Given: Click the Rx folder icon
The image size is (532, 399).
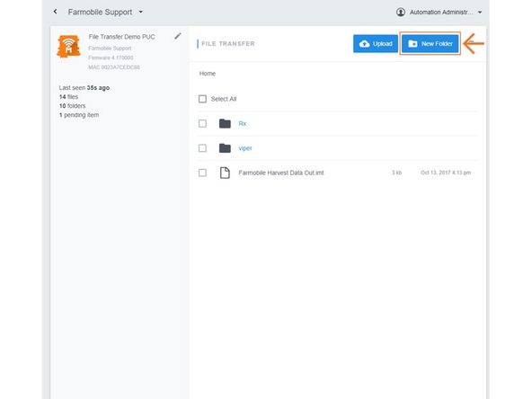Looking at the screenshot, I should tap(225, 123).
